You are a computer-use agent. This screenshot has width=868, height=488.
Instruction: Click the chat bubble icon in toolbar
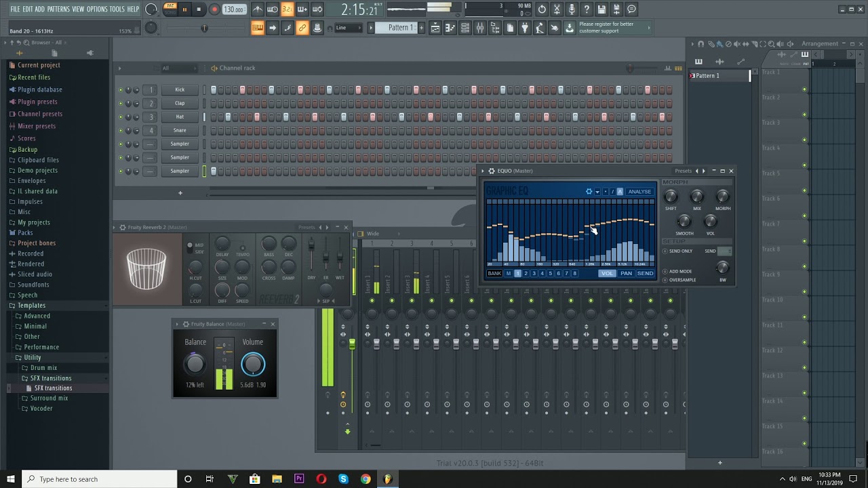[631, 9]
